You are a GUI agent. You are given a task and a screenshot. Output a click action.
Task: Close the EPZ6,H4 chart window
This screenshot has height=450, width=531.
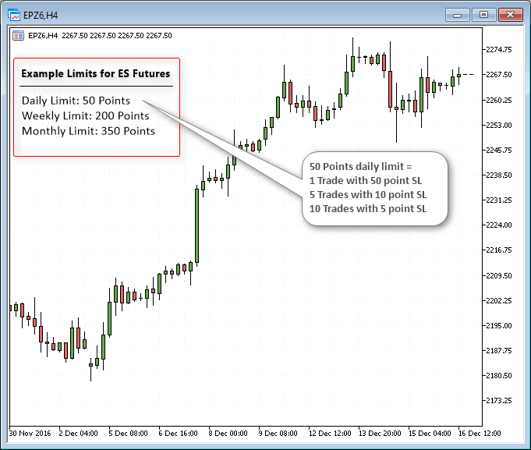coord(510,15)
